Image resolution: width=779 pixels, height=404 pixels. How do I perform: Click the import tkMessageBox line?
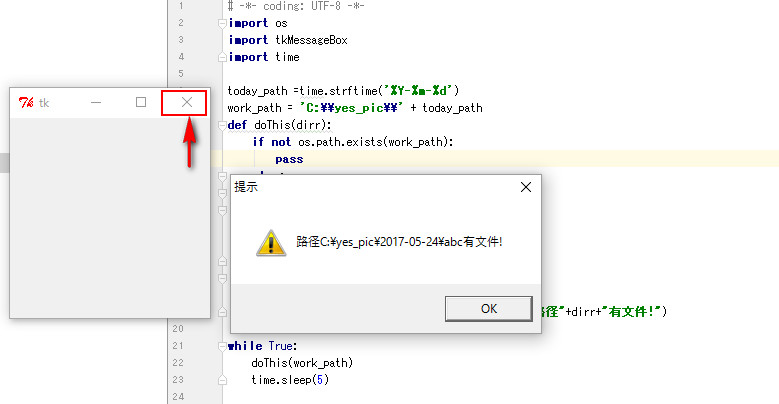(288, 40)
